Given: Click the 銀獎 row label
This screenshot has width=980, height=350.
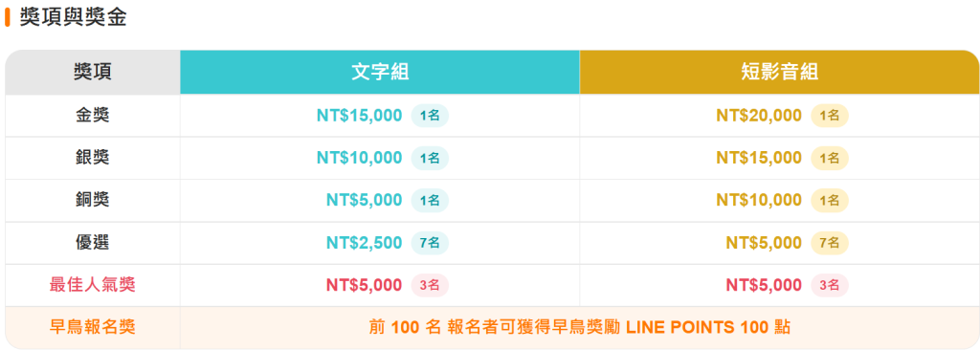Looking at the screenshot, I should [x=93, y=158].
